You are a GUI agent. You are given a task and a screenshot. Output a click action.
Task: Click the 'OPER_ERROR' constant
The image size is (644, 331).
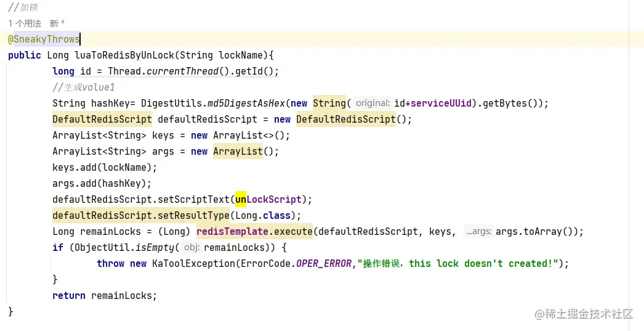point(324,264)
